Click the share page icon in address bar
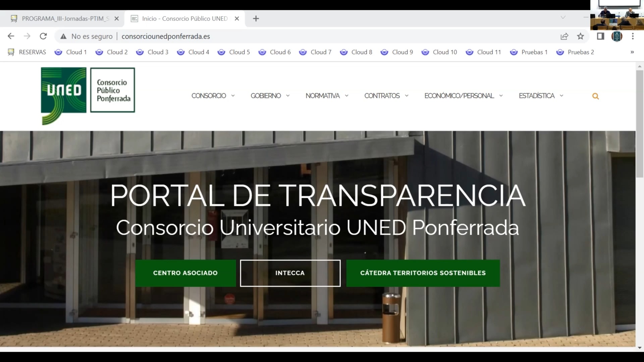Screen dimensions: 644x362 [x=564, y=36]
